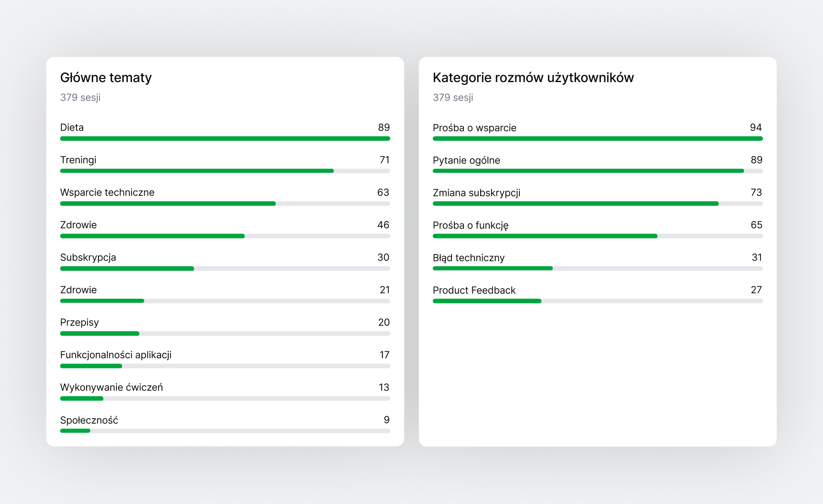Select the "Błąd techniczny" category label
The image size is (823, 504).
tap(469, 258)
